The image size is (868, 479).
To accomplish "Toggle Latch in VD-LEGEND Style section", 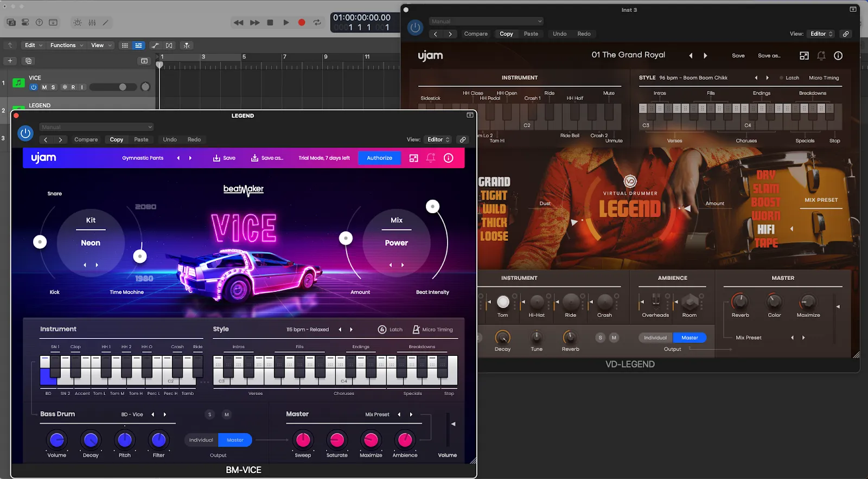I will (x=789, y=78).
